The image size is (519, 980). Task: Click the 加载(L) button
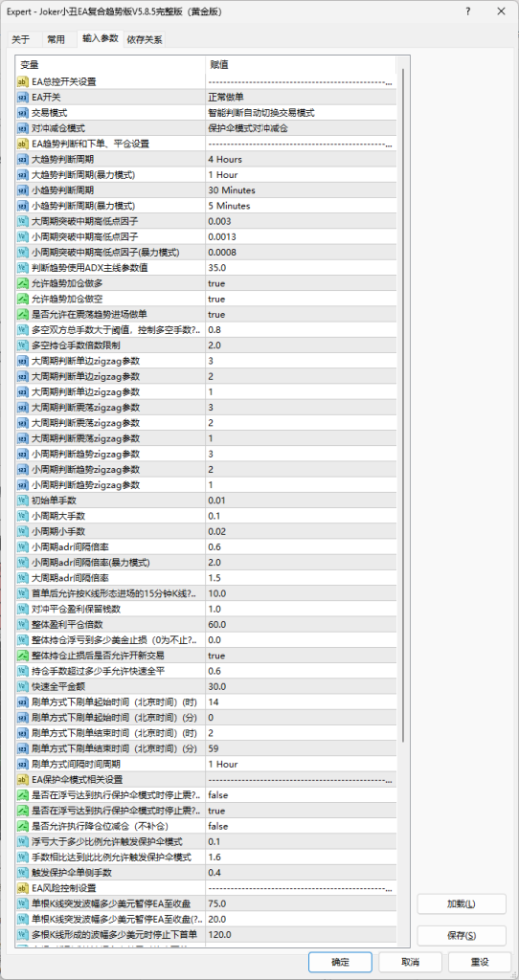coord(462,903)
